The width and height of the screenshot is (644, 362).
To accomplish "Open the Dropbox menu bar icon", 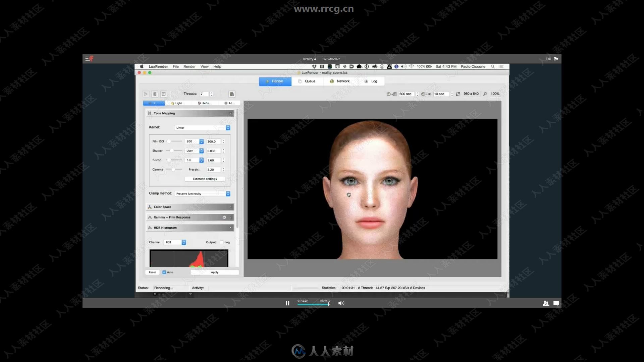I will click(x=314, y=66).
